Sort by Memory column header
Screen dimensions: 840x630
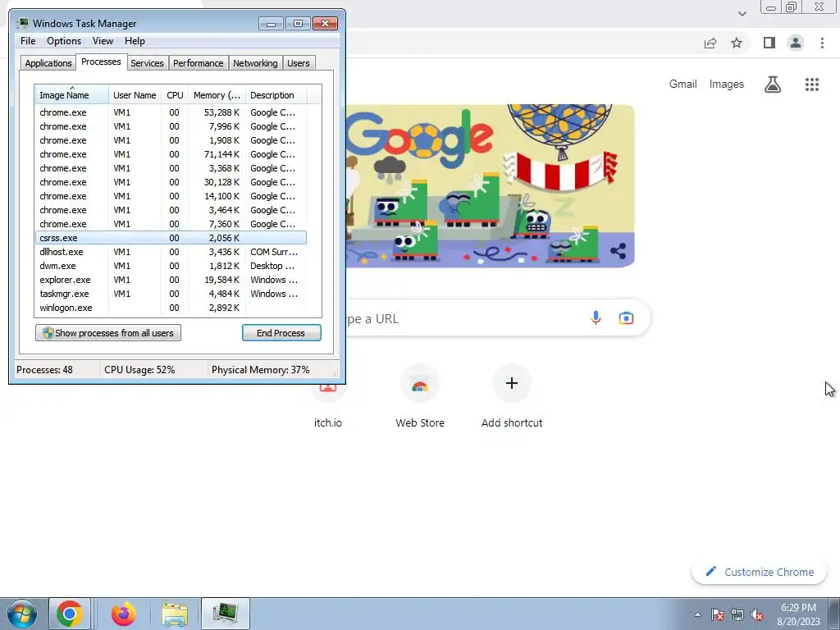(x=217, y=95)
